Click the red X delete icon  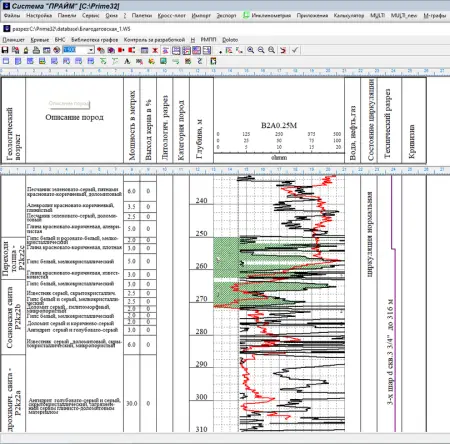point(155,50)
